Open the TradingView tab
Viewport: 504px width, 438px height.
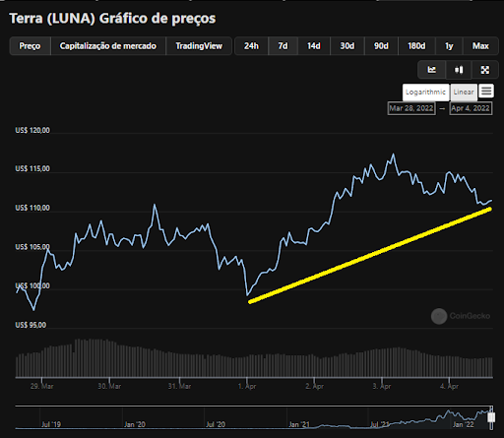coord(199,46)
